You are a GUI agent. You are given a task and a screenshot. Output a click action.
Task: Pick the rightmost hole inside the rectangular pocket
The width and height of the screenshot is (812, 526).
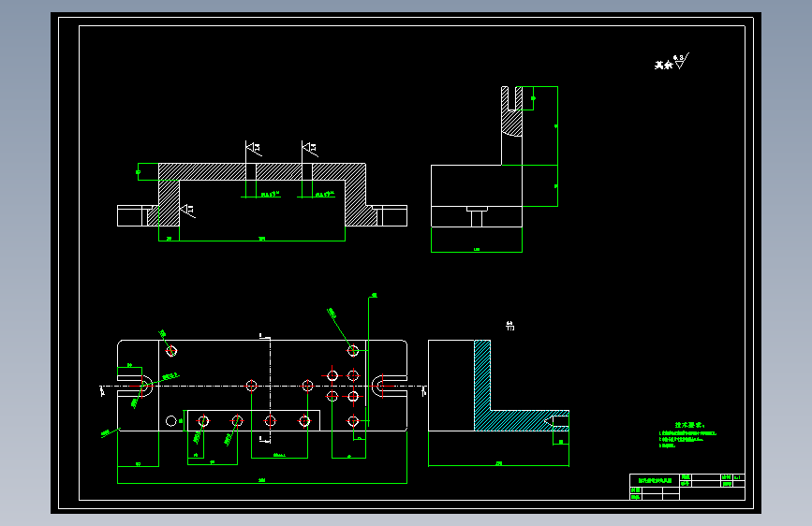pyautogui.click(x=304, y=421)
